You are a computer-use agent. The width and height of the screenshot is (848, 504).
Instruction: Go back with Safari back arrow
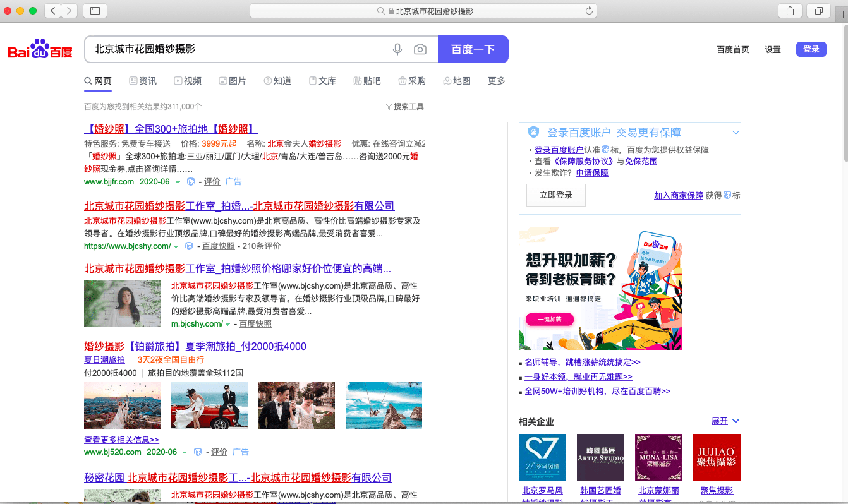(52, 11)
